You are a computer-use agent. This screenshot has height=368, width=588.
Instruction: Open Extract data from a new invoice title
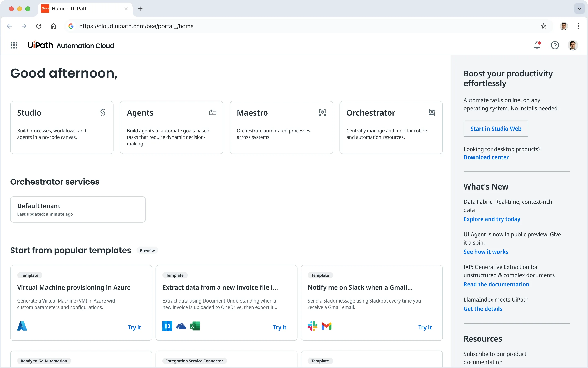click(x=220, y=287)
